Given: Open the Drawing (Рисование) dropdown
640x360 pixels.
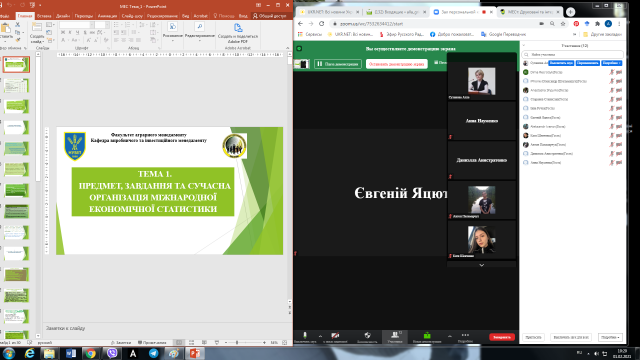Looking at the screenshot, I should 172,31.
